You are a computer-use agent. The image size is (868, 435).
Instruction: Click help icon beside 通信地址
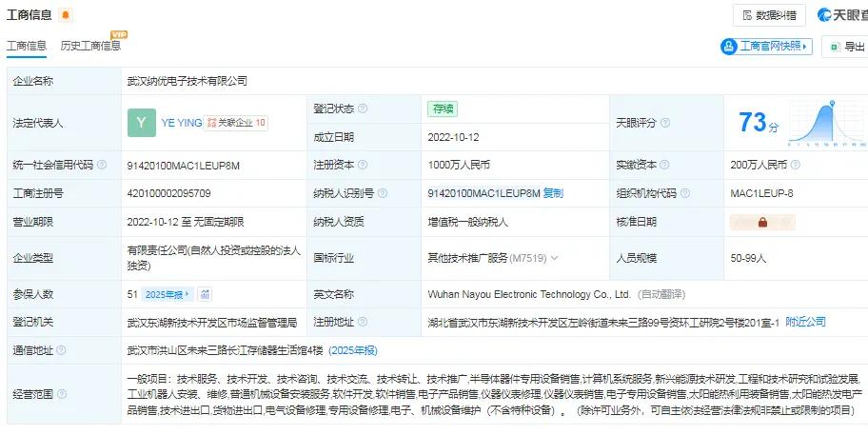[62, 350]
